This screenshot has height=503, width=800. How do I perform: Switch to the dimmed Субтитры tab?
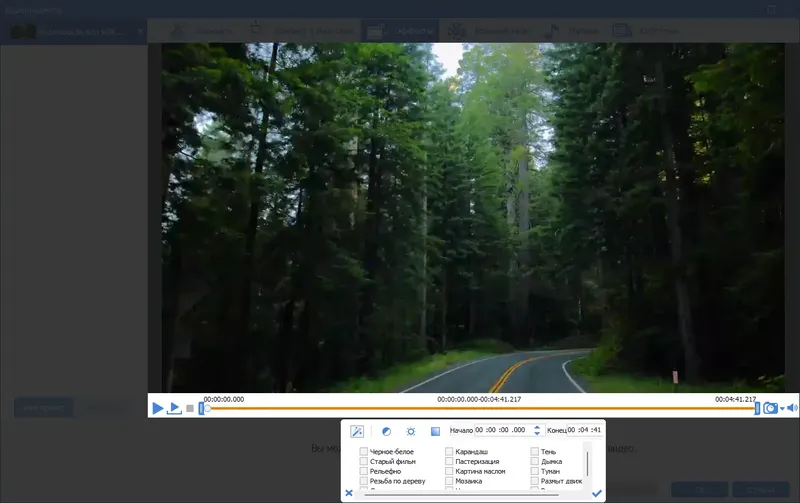click(x=646, y=31)
